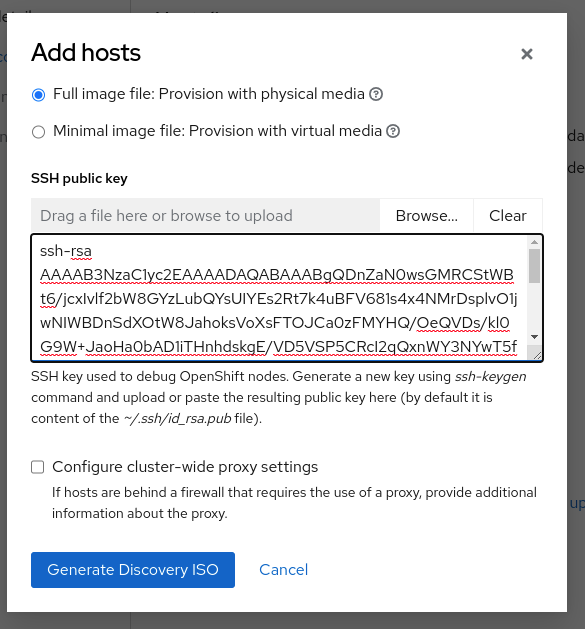Select Minimal image file radio button
Screen dimensions: 585x629
tap(39, 132)
